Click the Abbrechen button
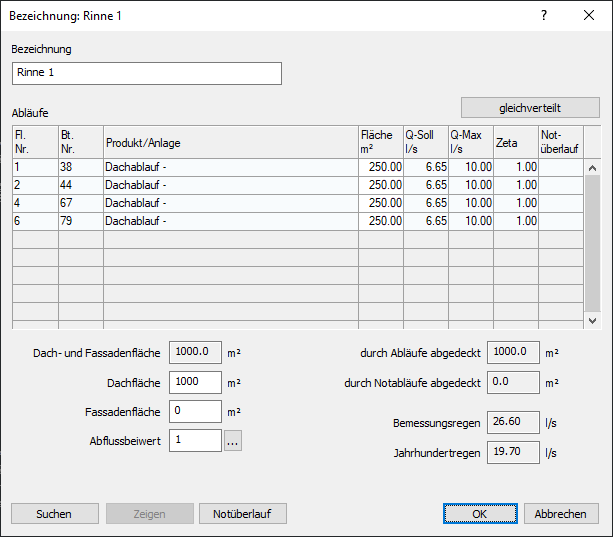Image resolution: width=613 pixels, height=537 pixels. (x=561, y=514)
